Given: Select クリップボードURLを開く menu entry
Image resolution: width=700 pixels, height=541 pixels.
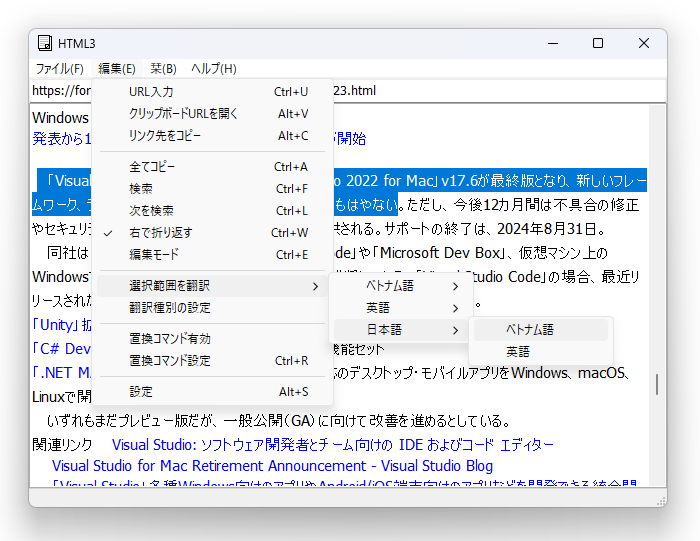Looking at the screenshot, I should (x=212, y=114).
